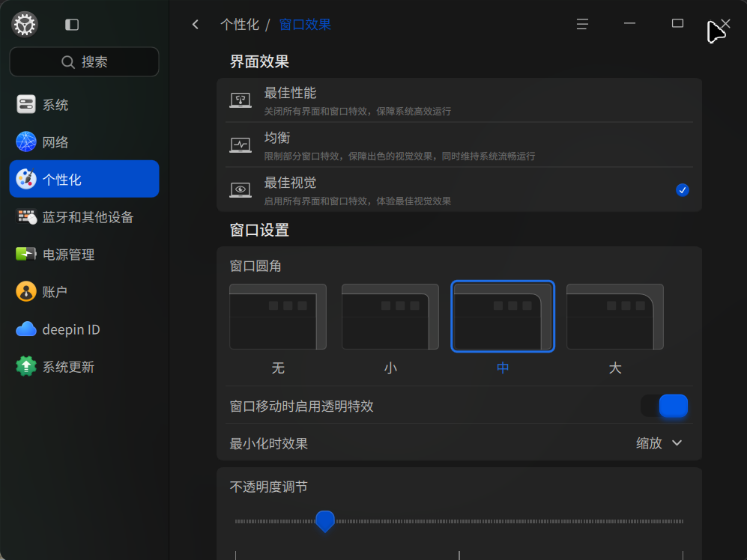
Task: Go back with the left arrow
Action: point(196,24)
